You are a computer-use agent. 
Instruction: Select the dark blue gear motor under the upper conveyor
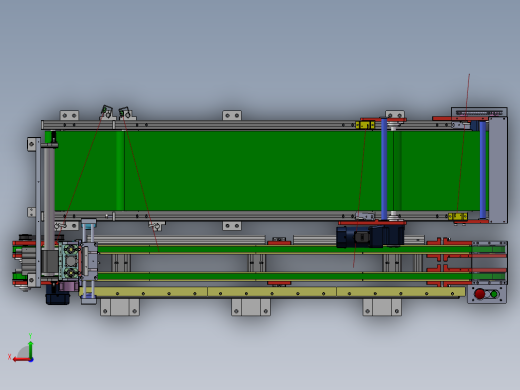pos(370,237)
